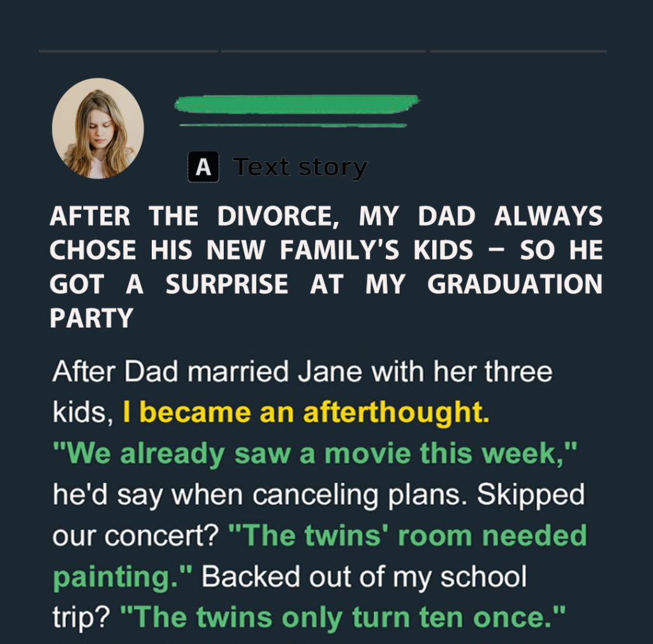Open the girl's profile avatar
The image size is (653, 644).
tap(98, 128)
